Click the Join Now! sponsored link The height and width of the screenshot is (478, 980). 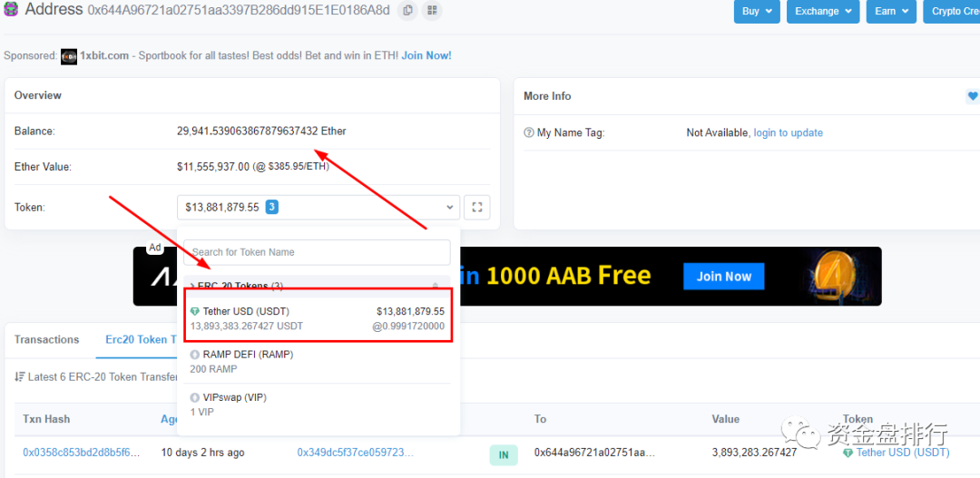pos(426,55)
